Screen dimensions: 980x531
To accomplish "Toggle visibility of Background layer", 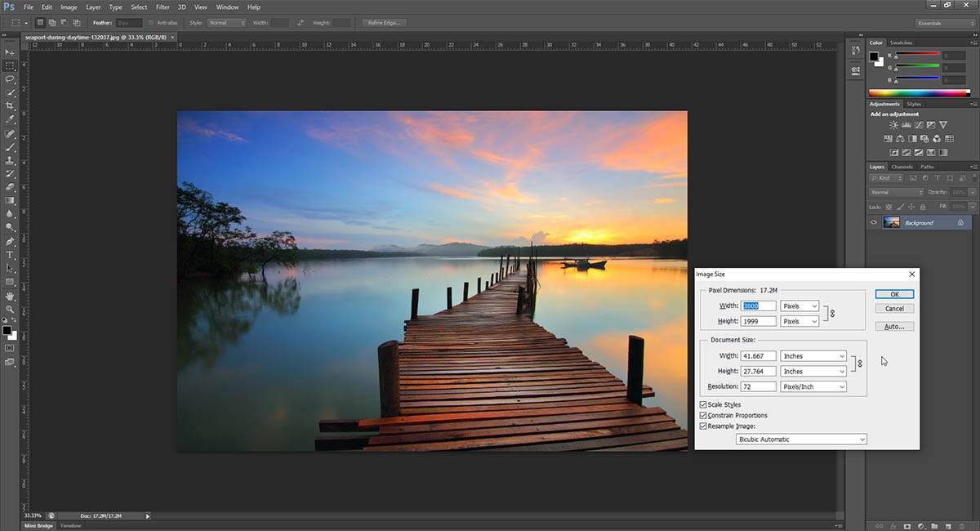I will pyautogui.click(x=874, y=222).
